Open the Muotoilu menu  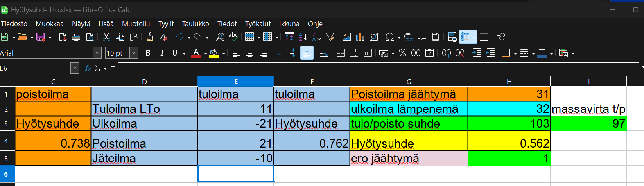(x=136, y=24)
